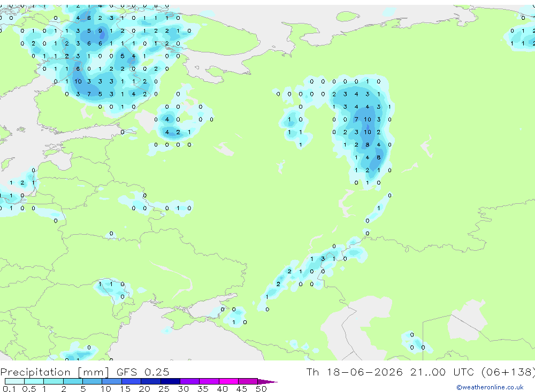
Task: Click the 2–5 mm legend color box
Action: click(73, 381)
